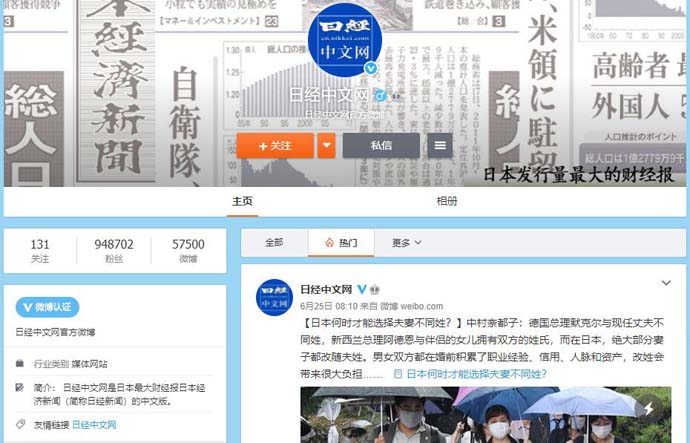Screen dimensions: 690x443
Task: Click the tag icon by 友情链接
Action: coord(20,425)
